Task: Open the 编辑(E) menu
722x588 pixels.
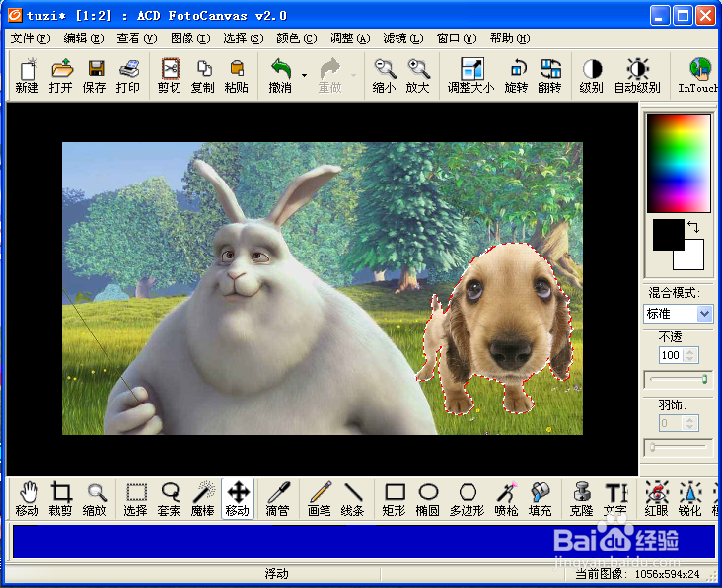Action: (x=84, y=38)
